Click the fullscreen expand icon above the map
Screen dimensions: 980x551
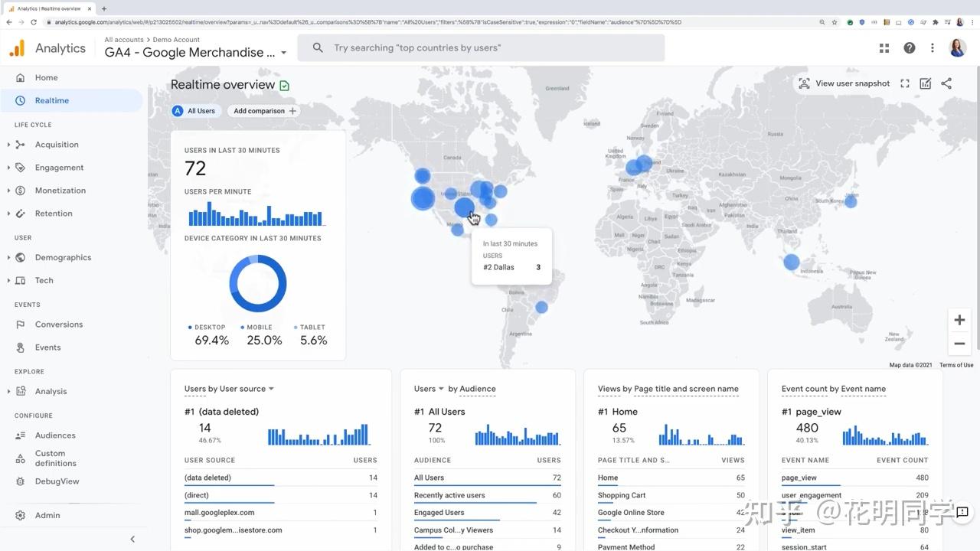pyautogui.click(x=904, y=83)
